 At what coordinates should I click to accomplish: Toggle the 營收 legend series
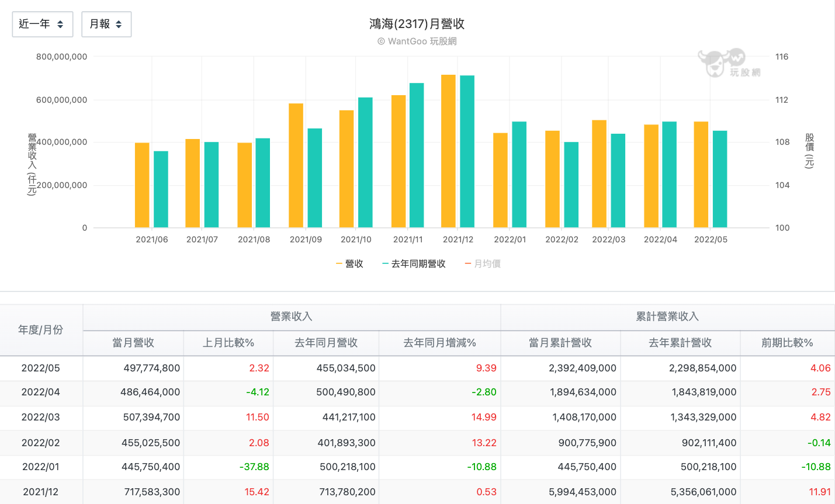coord(349,264)
